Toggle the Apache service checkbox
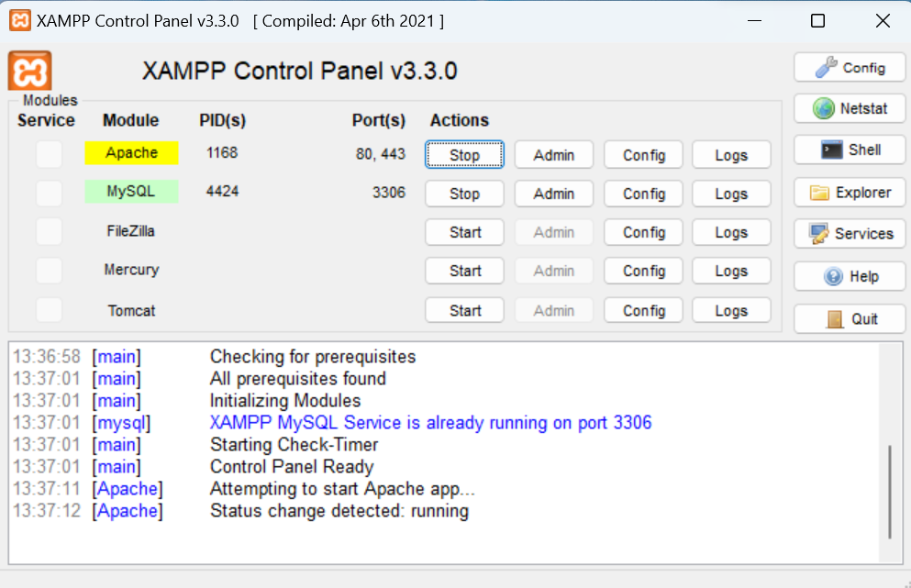This screenshot has height=588, width=911. click(x=49, y=154)
